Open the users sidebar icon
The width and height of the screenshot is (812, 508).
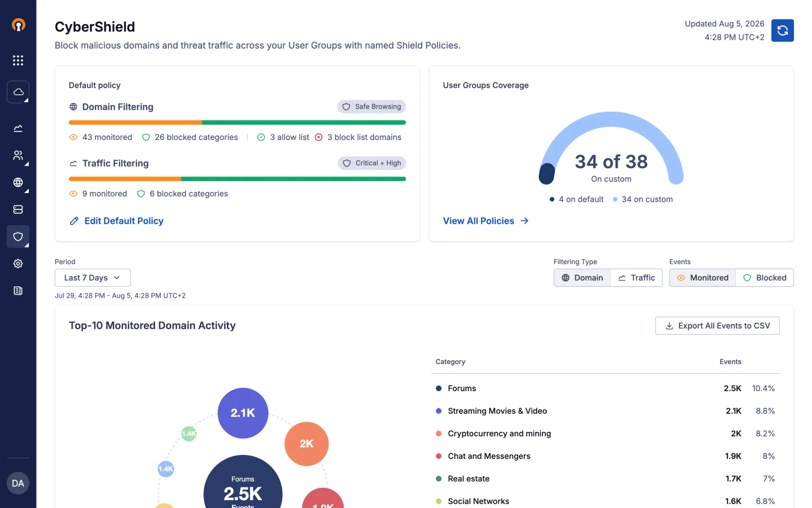click(18, 155)
